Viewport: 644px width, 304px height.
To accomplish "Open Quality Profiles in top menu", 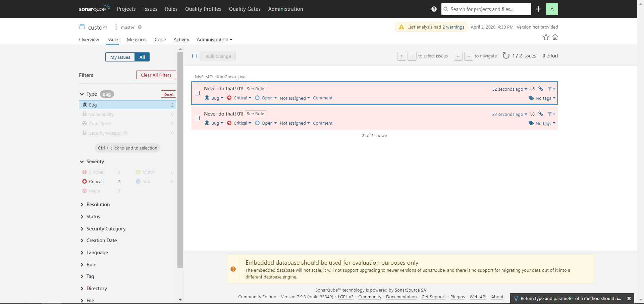I will coord(203,9).
